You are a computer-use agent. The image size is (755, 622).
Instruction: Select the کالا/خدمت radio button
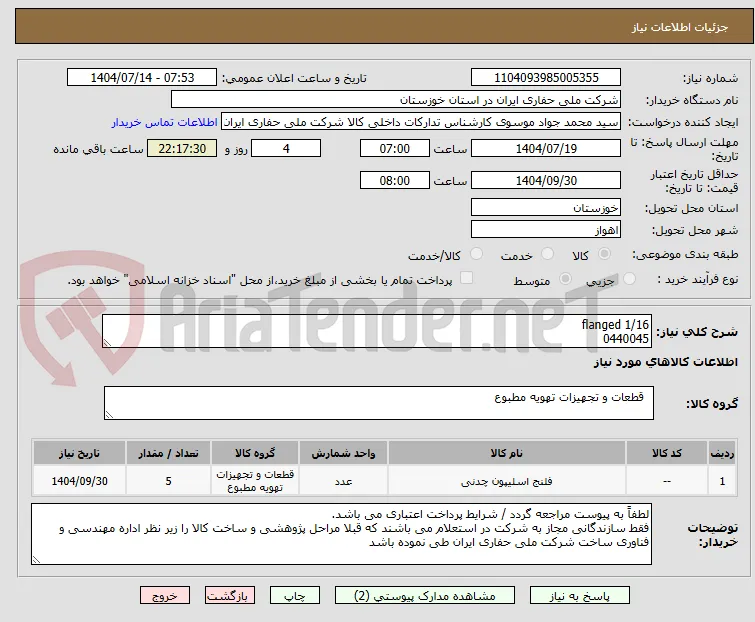[476, 254]
